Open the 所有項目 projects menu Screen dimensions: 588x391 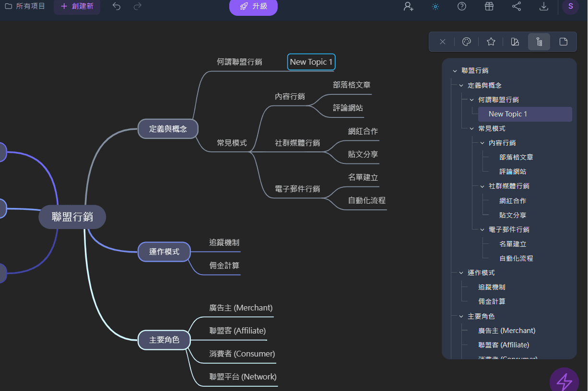(x=24, y=7)
